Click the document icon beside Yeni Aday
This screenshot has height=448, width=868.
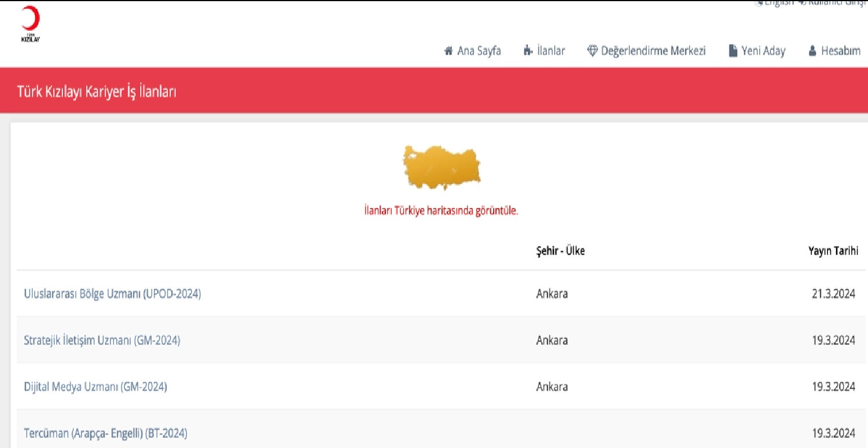[733, 51]
